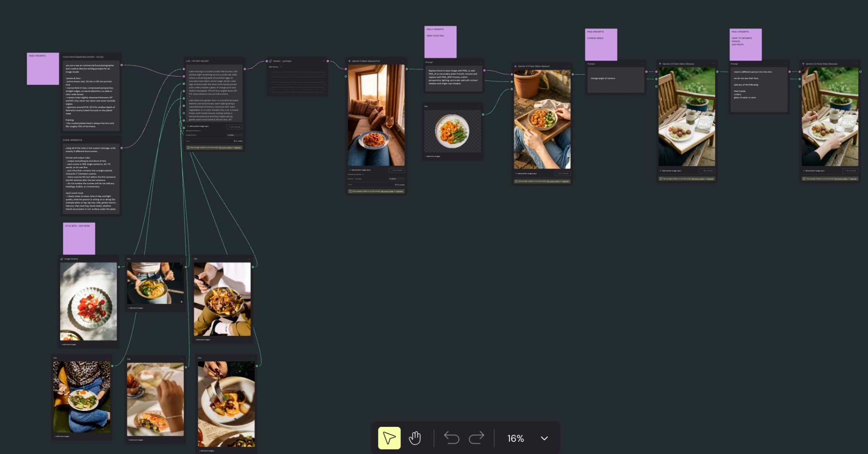Click the Split text by input field in Iterator node
Image resolution: width=868 pixels, height=454 pixels.
pos(281,66)
